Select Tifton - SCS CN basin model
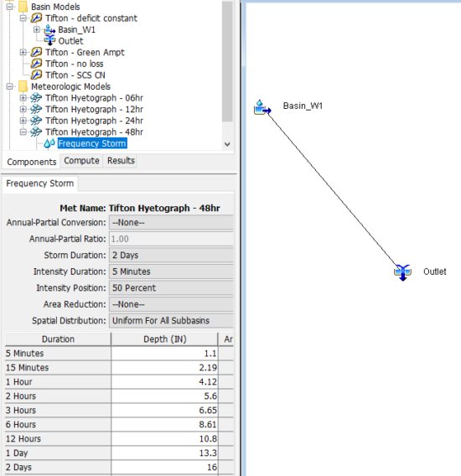This screenshot has height=476, width=461. click(75, 75)
